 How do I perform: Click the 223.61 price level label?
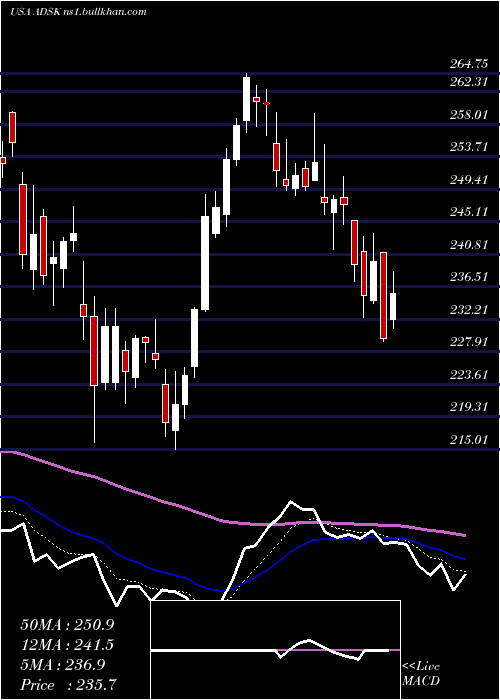tap(468, 375)
